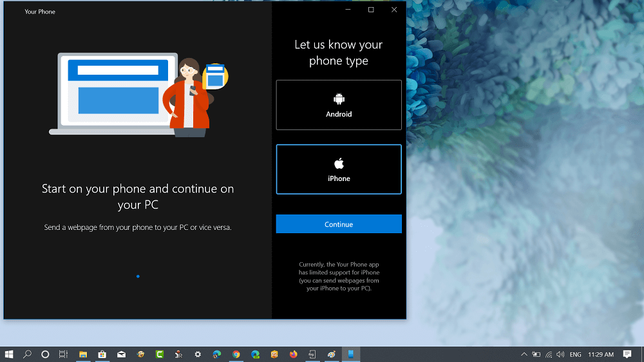This screenshot has height=362, width=644.
Task: Open taskbar search magnifier
Action: click(x=27, y=354)
